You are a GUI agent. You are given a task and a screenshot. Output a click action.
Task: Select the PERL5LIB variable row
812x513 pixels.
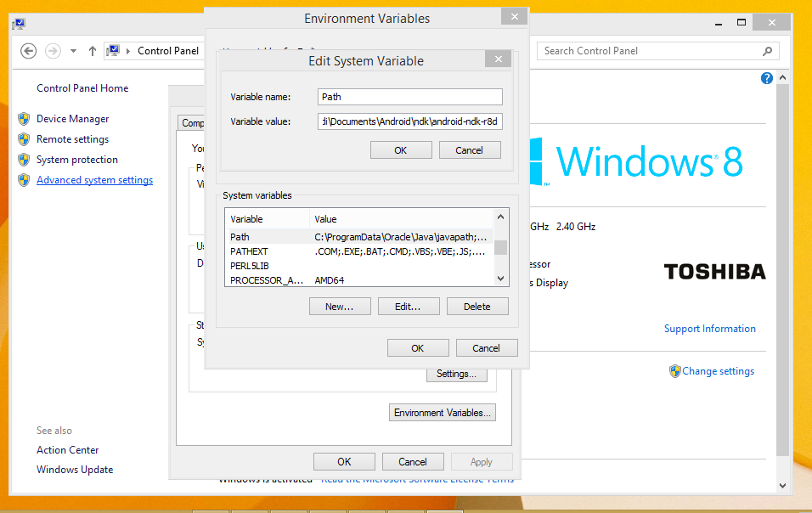tap(360, 266)
